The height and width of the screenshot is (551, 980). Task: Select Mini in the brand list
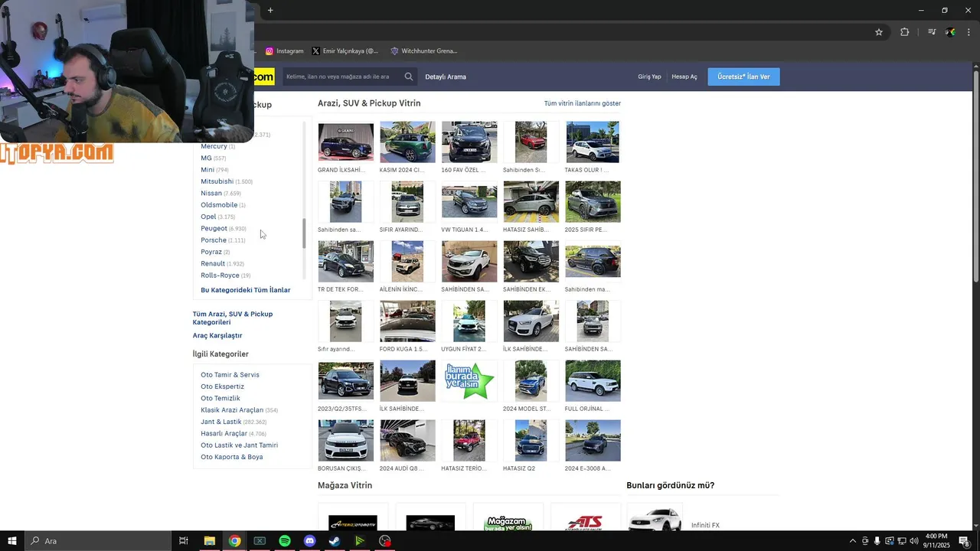(207, 170)
